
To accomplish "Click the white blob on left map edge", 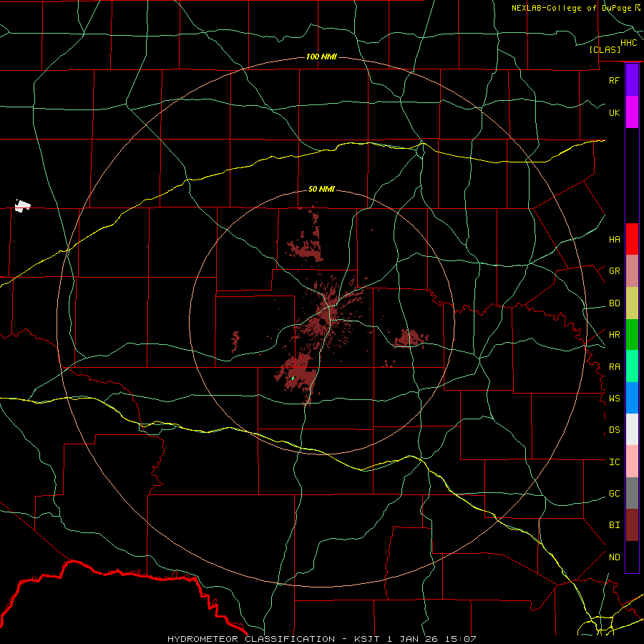I will (23, 205).
